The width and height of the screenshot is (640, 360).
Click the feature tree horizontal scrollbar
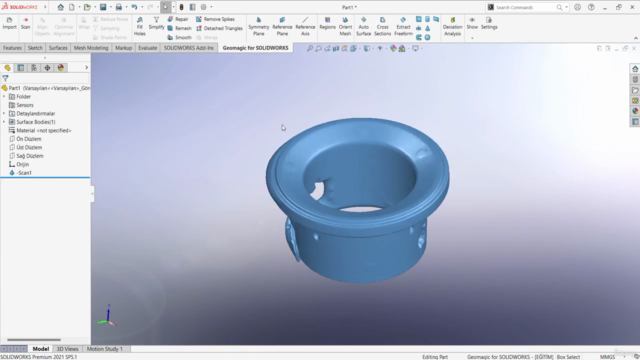click(x=34, y=340)
